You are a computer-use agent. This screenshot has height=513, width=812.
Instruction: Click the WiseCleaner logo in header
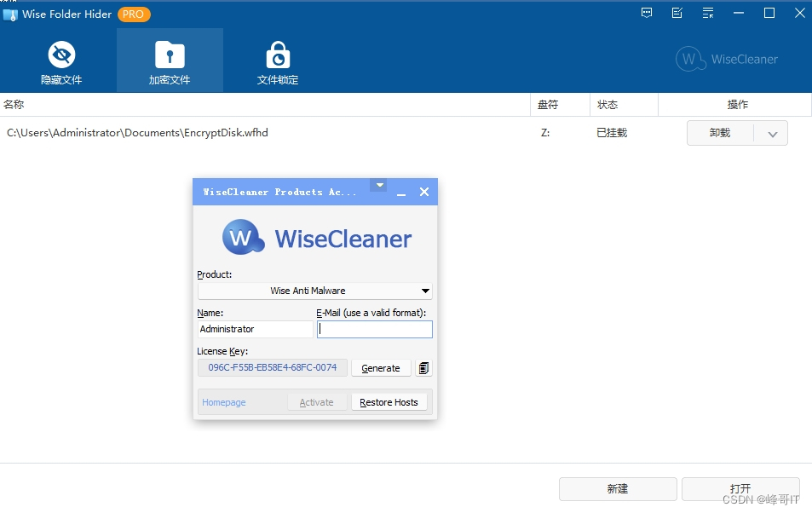tap(727, 59)
